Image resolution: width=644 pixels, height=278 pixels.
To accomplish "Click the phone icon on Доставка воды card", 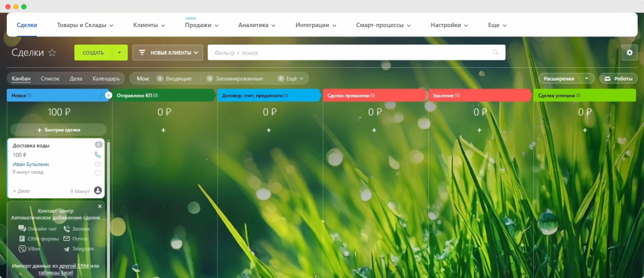I will point(97,155).
